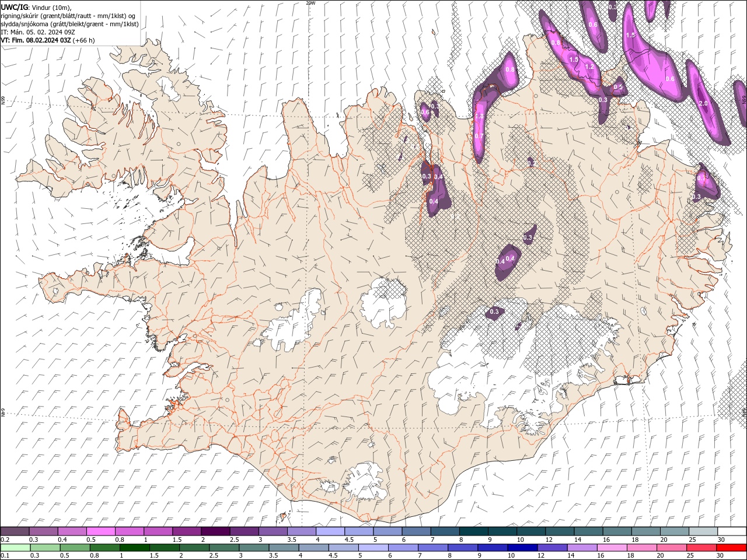Pick top-row swatch between 0.2 and 0.3
Image resolution: width=747 pixels, height=560 pixels.
pos(15,531)
